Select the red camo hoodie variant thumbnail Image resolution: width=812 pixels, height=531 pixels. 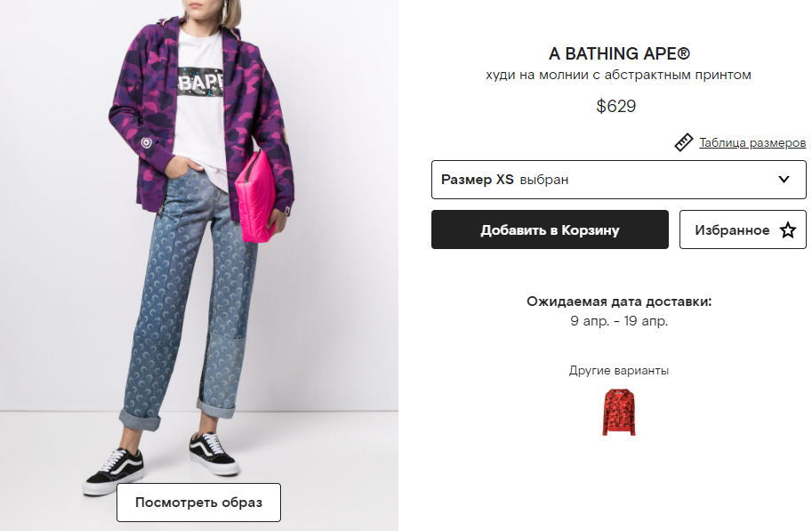[x=619, y=413]
